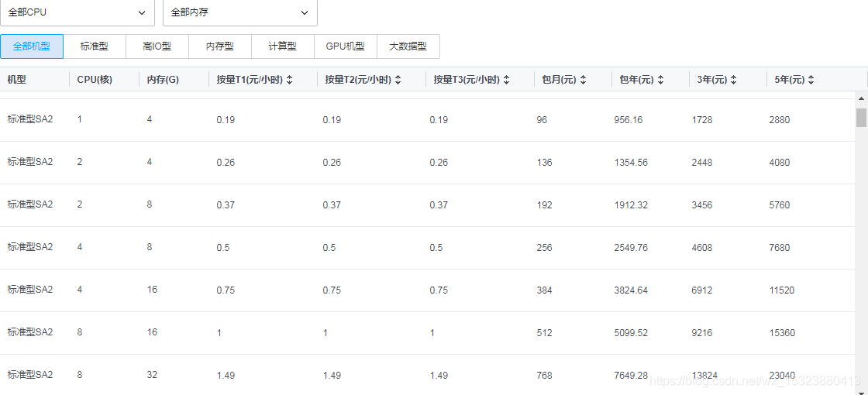
Task: Click the 5年 price 5760
Action: pos(780,204)
